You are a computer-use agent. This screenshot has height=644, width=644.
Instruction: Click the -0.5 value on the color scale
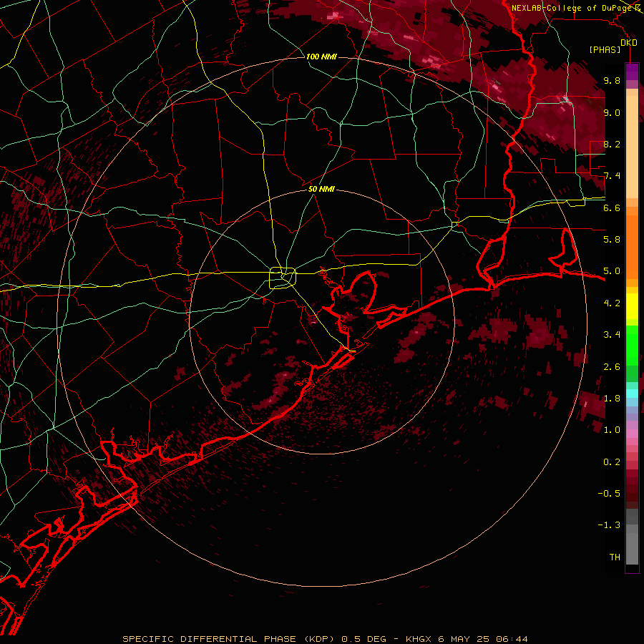(609, 494)
